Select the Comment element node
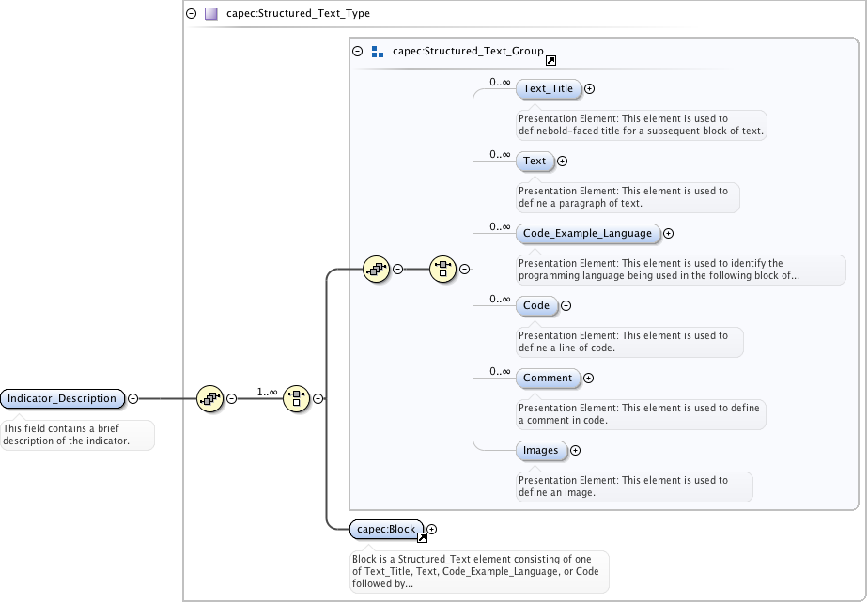 tap(548, 379)
